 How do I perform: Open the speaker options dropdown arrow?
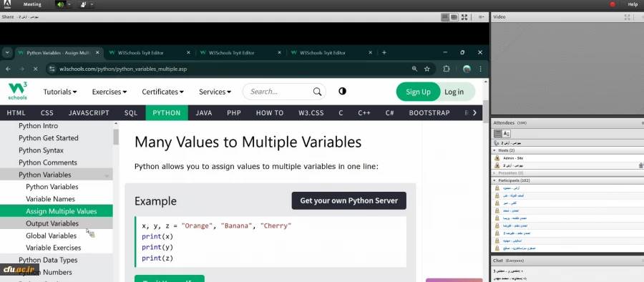69,4
